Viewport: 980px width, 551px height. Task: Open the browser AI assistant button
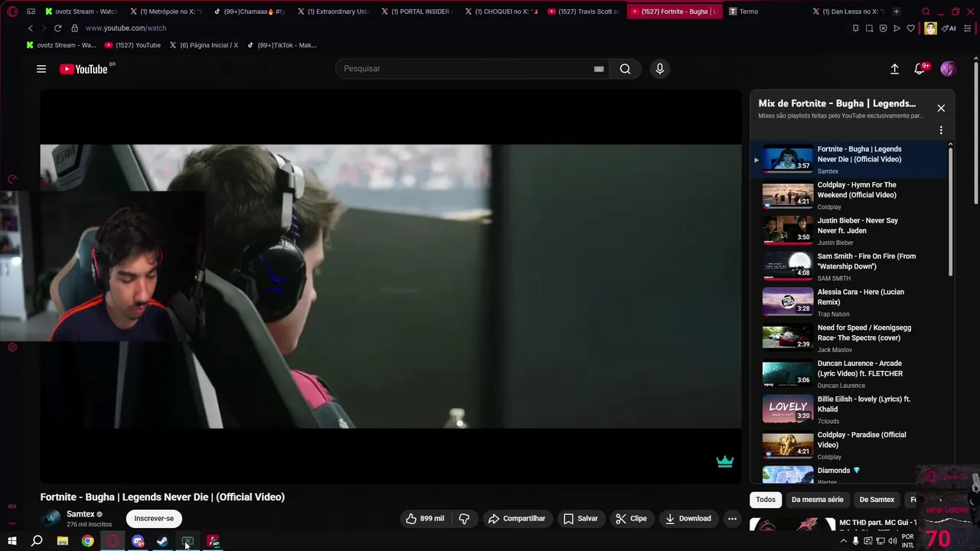pos(949,28)
